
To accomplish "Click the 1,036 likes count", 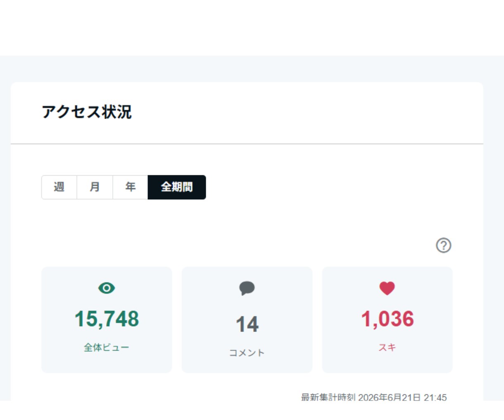I will coord(388,319).
